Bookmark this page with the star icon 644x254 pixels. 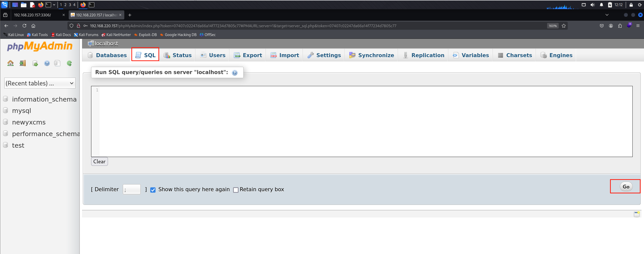click(x=564, y=26)
